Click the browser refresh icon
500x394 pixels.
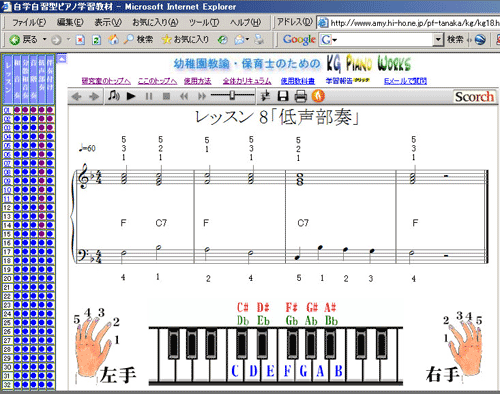96,40
